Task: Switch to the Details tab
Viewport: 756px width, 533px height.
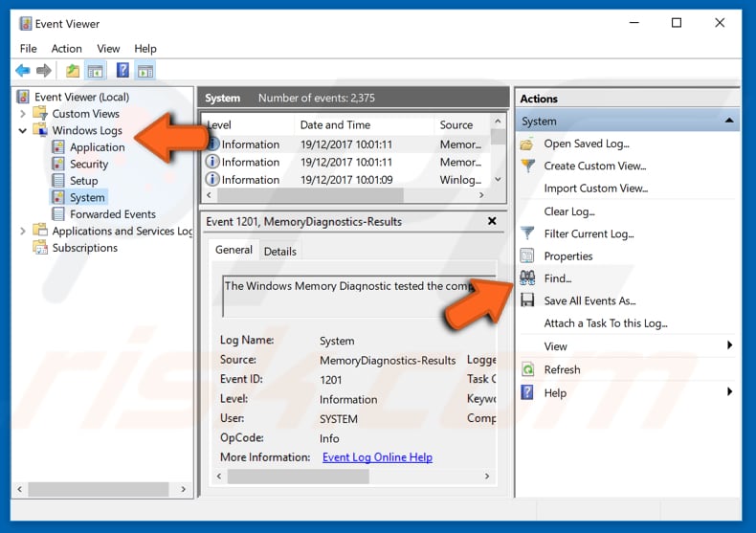Action: pyautogui.click(x=280, y=252)
